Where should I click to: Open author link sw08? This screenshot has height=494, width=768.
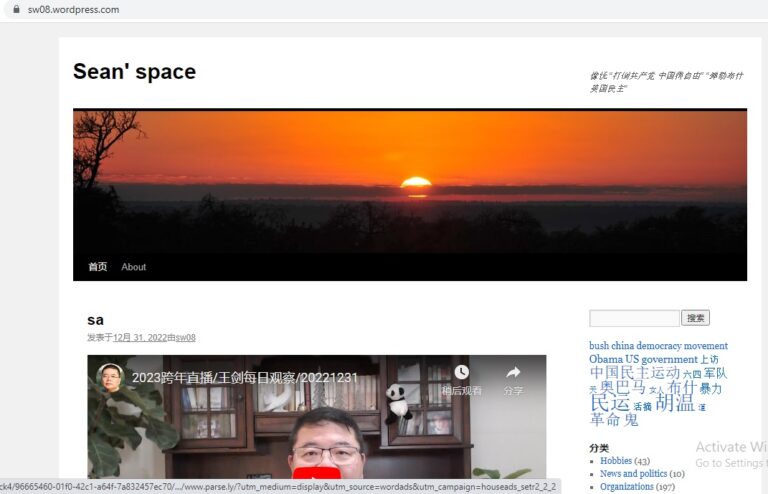click(x=185, y=338)
